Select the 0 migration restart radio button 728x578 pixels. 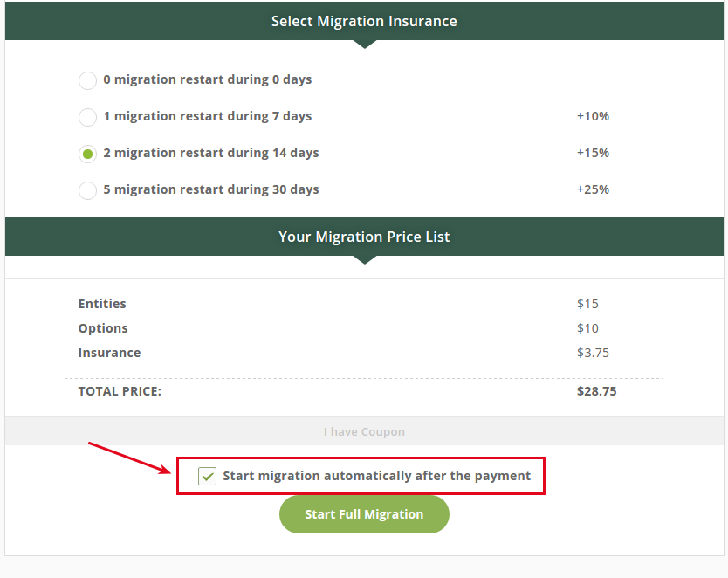[x=87, y=80]
